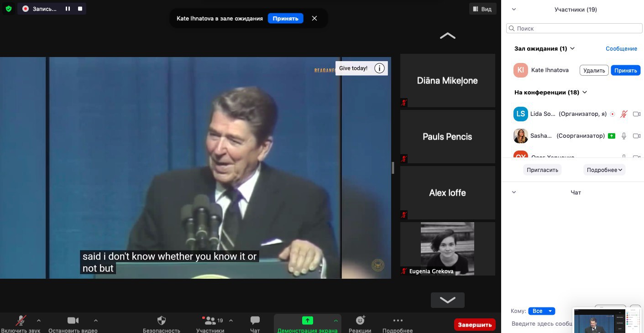Collapse the Участники panel chevron
The image size is (644, 333).
click(x=514, y=9)
